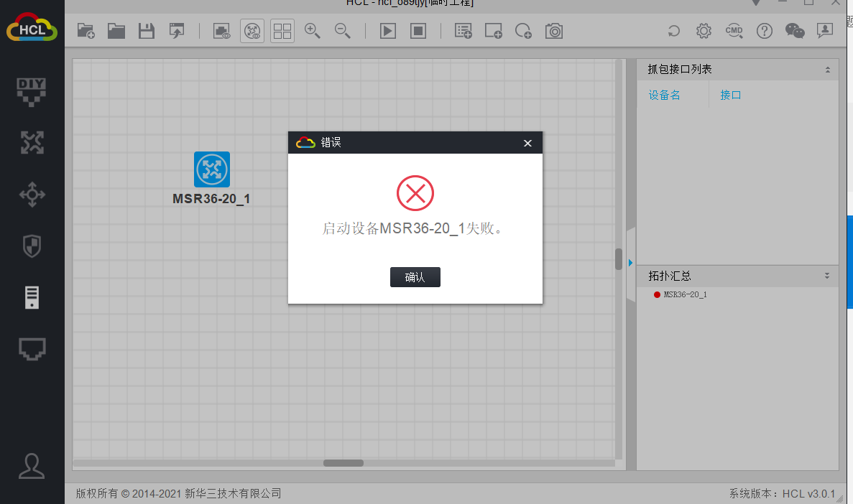This screenshot has height=504, width=853.
Task: Click the 设备名 column header
Action: [x=664, y=95]
